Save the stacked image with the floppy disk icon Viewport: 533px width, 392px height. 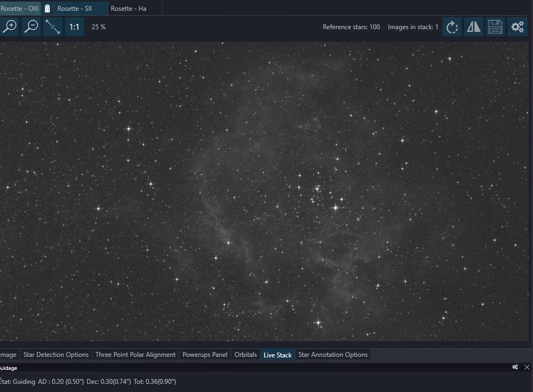pos(495,27)
